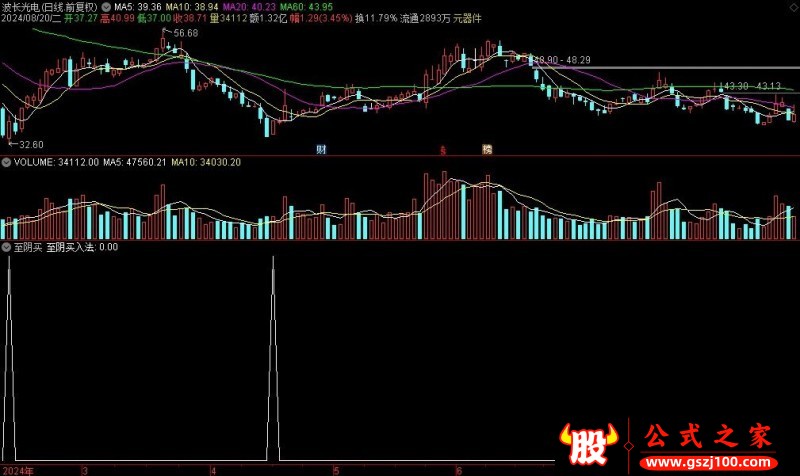Click the change value 幅1.29(3.45%)

tap(321, 18)
